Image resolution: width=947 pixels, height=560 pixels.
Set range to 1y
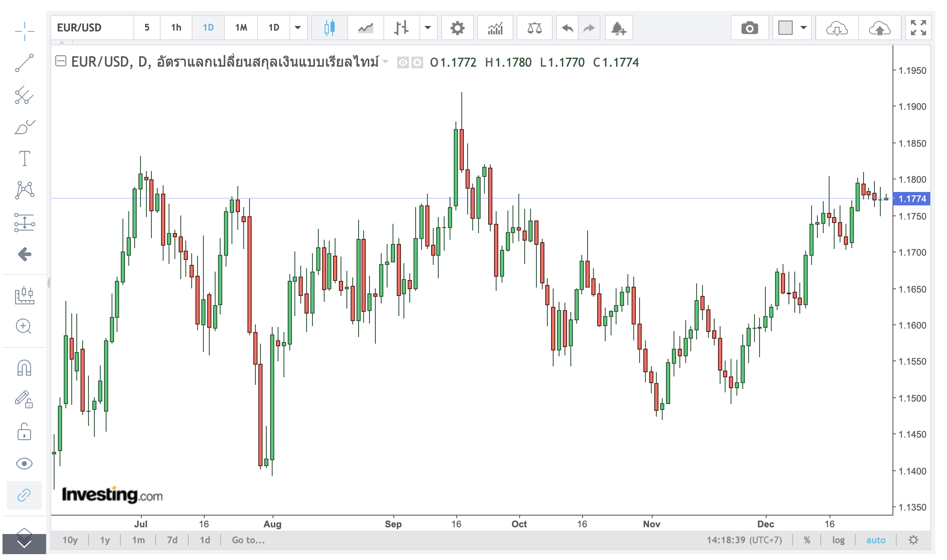point(105,540)
